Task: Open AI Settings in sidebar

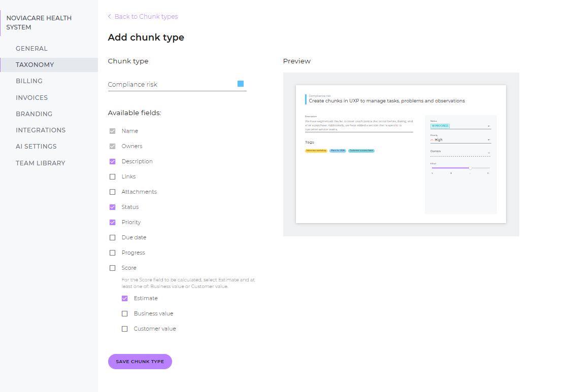Action: (x=36, y=147)
